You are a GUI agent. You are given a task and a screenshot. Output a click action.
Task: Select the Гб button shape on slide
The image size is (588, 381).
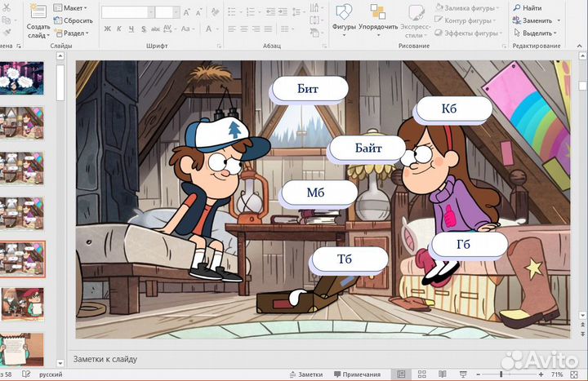[469, 245]
